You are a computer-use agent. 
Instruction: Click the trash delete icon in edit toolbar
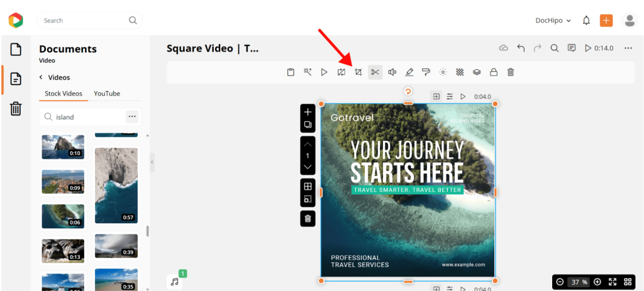(511, 72)
